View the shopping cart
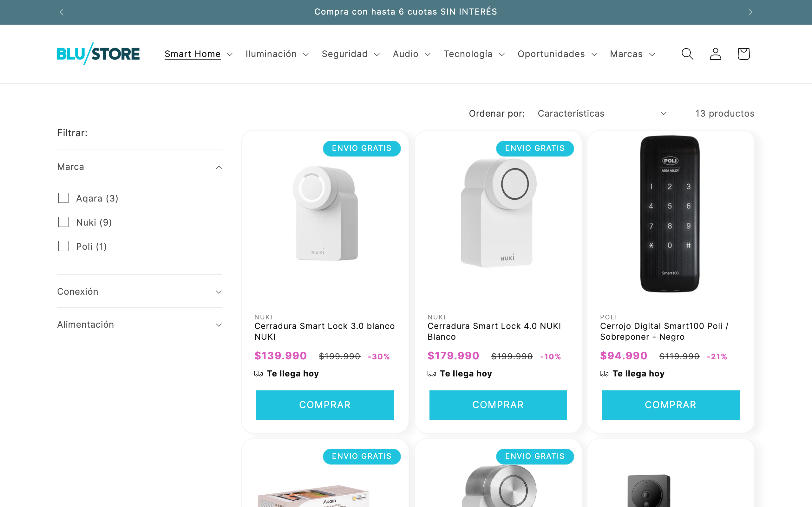 point(743,54)
